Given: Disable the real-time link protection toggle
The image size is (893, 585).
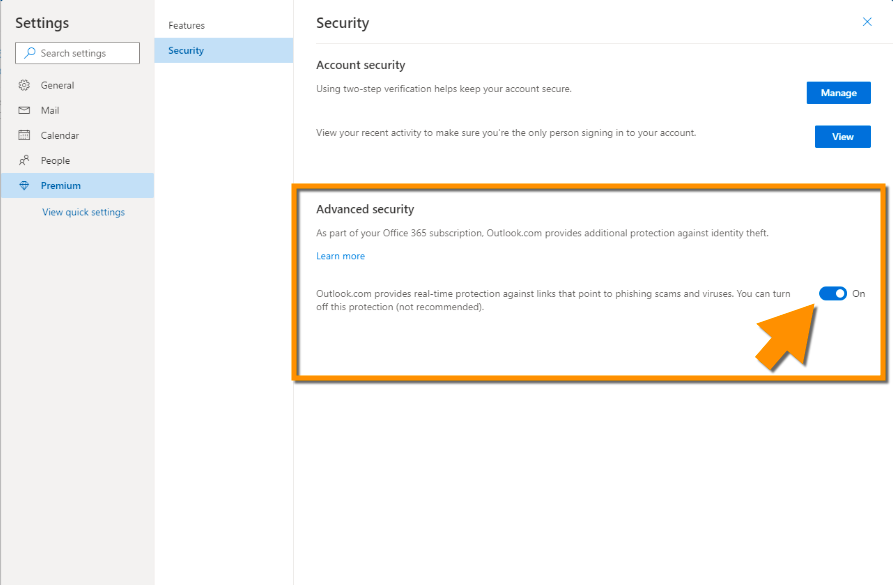Looking at the screenshot, I should [832, 293].
